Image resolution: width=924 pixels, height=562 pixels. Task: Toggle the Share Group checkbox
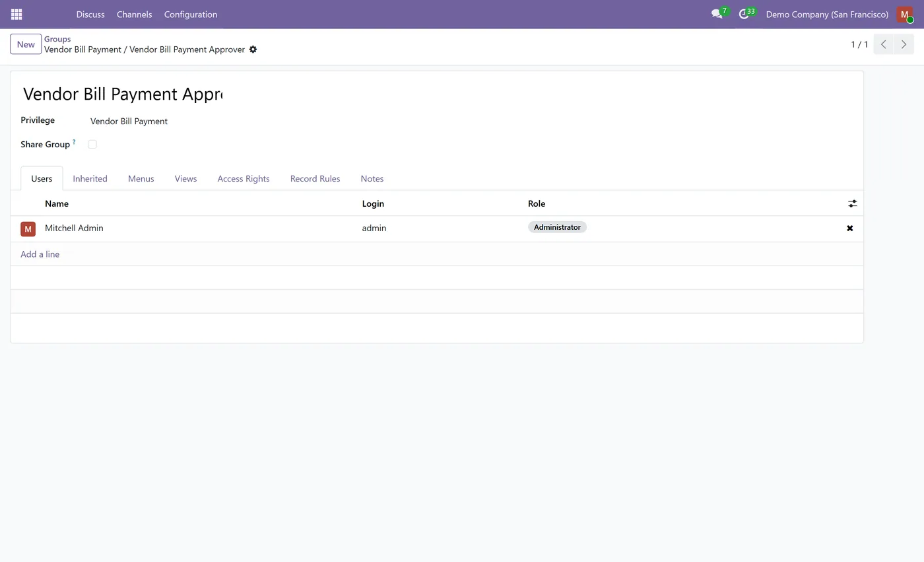click(92, 144)
